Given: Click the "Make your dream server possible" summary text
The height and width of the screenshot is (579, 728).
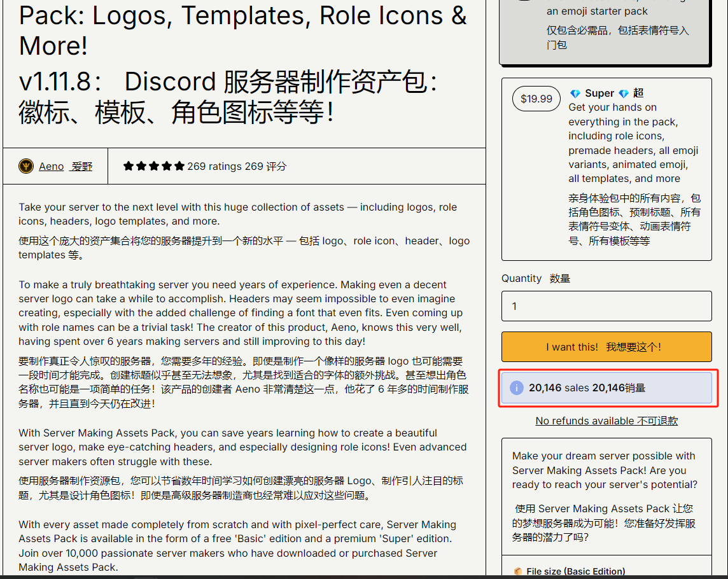Looking at the screenshot, I should (x=605, y=470).
